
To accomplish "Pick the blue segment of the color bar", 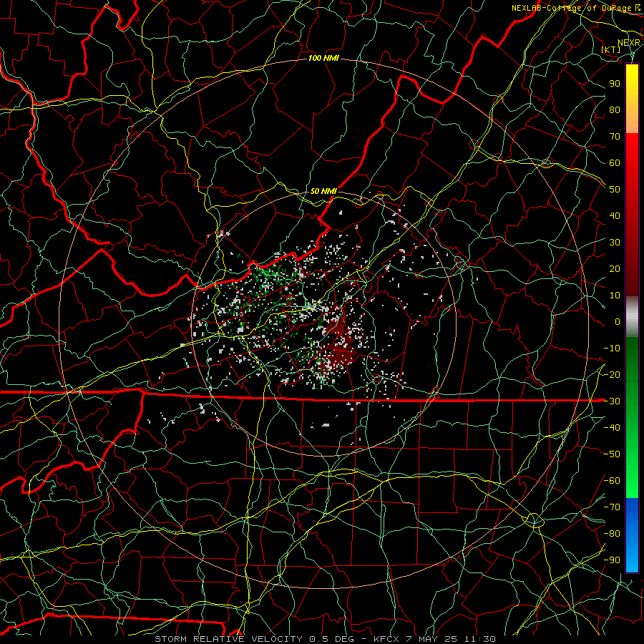I will point(632,535).
